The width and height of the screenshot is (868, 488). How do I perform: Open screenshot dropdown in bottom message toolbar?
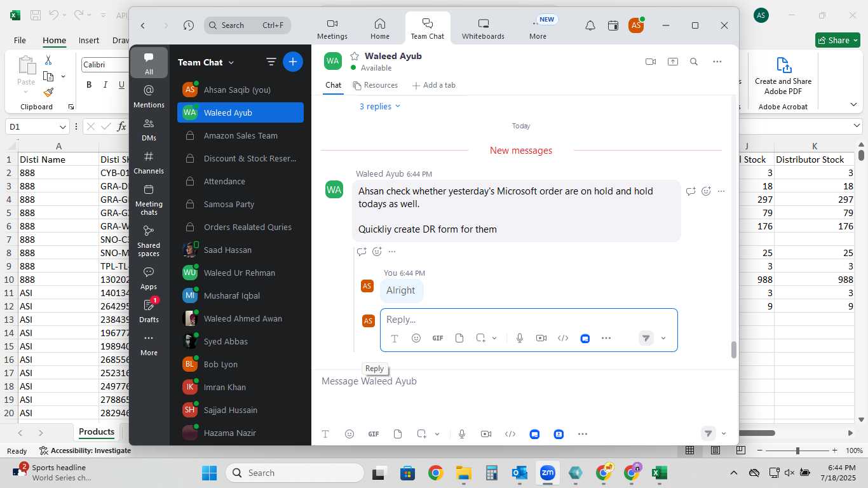click(437, 434)
